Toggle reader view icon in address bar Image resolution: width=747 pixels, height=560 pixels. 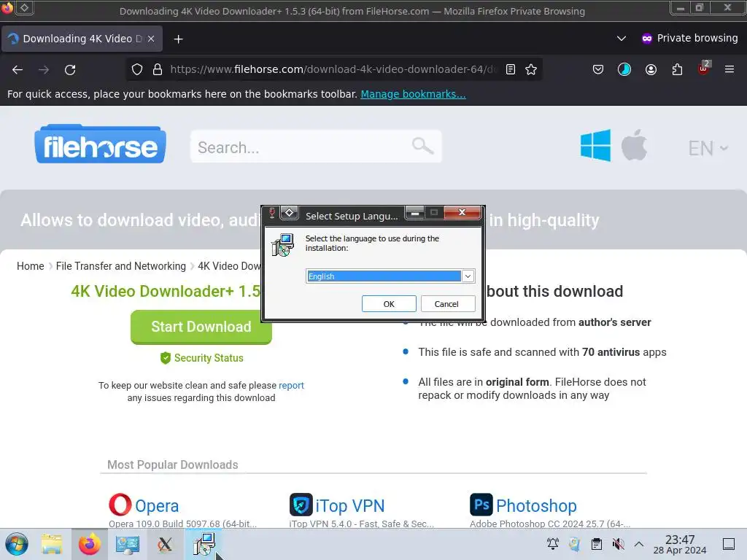coord(510,69)
